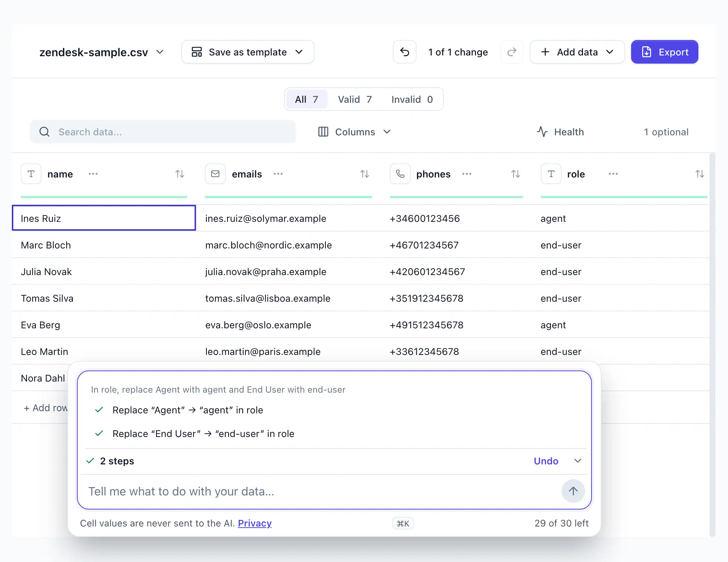The image size is (728, 562).
Task: Click the emails column envelope icon
Action: tap(215, 174)
